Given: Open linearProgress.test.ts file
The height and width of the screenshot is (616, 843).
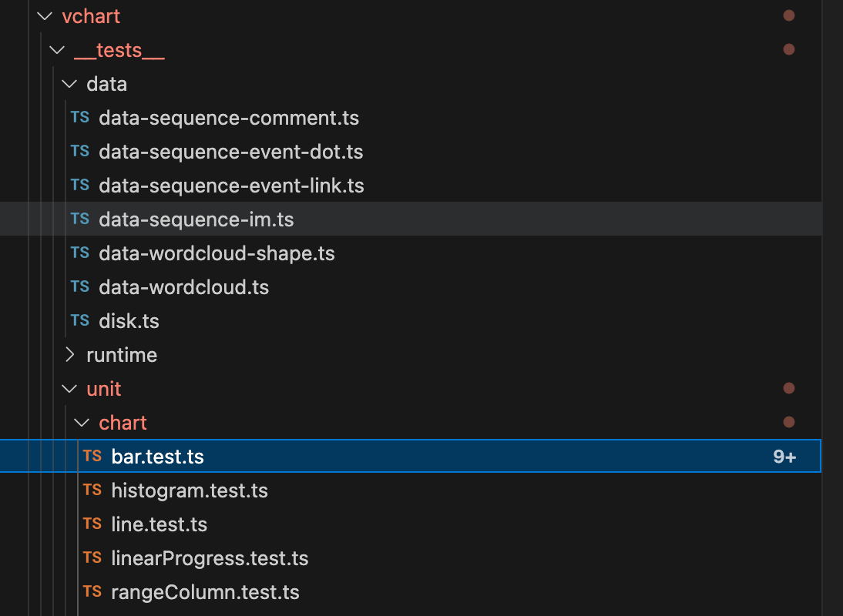Looking at the screenshot, I should 411,558.
